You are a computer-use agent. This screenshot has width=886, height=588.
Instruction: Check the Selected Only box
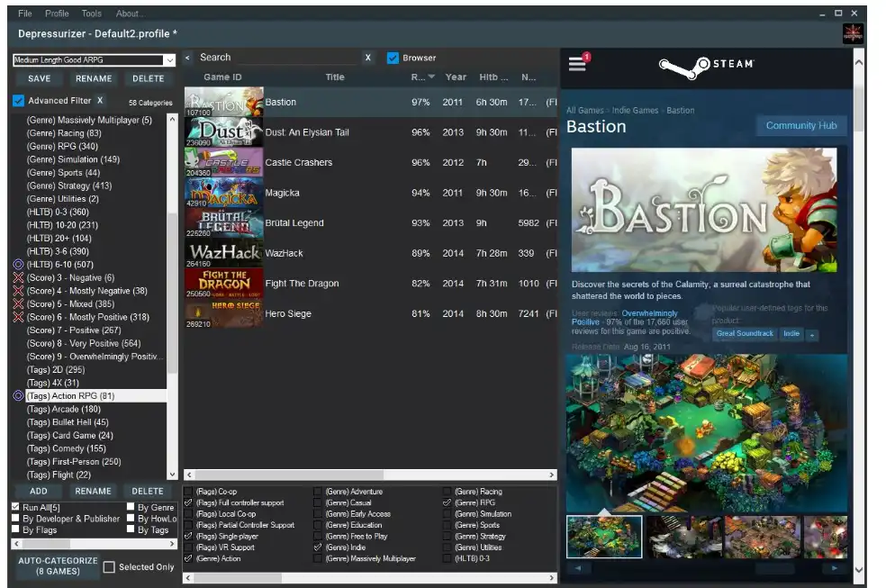point(109,566)
